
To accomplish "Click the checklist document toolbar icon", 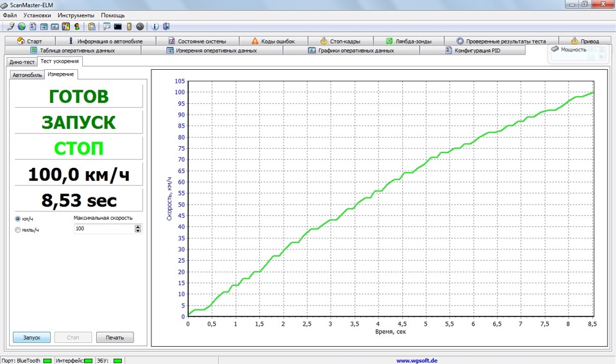I will [x=33, y=26].
